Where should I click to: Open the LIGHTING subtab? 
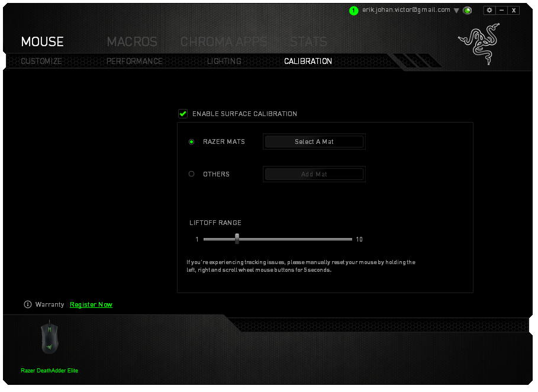point(224,61)
